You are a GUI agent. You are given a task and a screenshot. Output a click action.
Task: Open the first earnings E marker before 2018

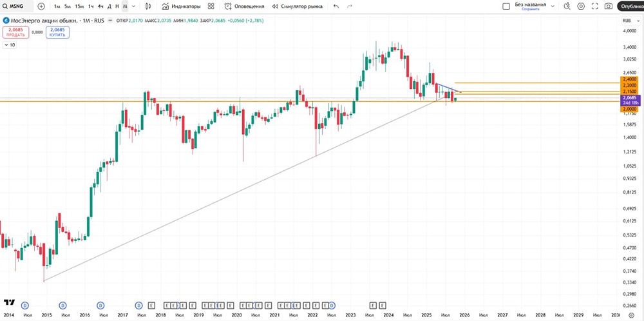[x=151, y=306]
